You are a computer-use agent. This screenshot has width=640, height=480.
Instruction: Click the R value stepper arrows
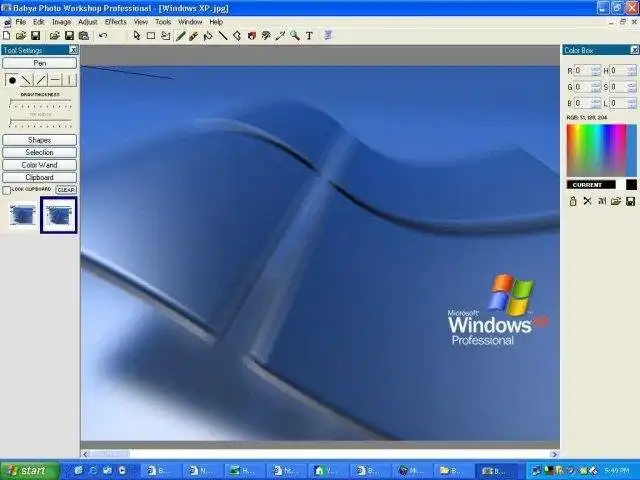point(596,71)
